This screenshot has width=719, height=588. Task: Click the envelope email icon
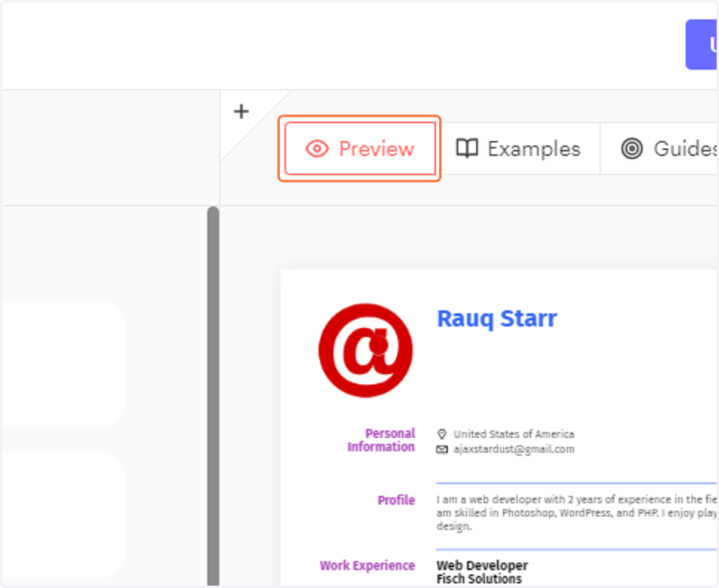pos(442,449)
